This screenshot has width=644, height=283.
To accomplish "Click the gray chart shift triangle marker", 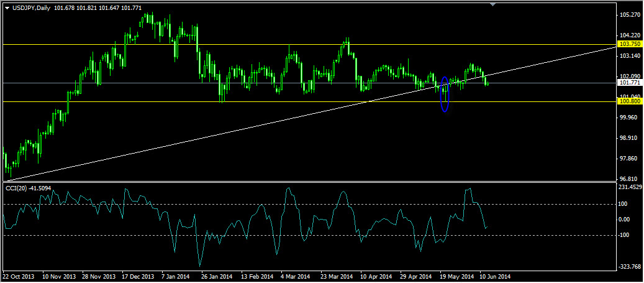I will (x=493, y=4).
